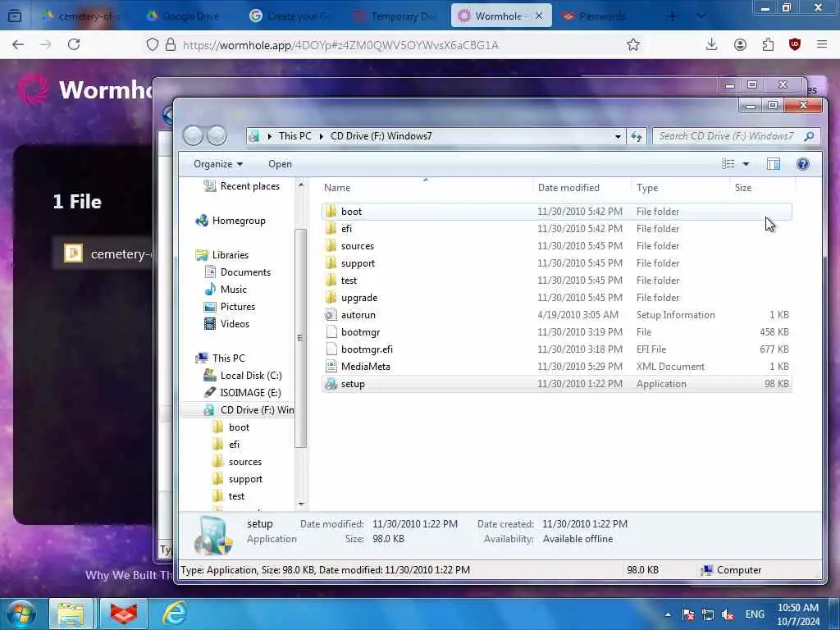Select the boot folder in file list
Screen dimensions: 840x630
point(557,211)
